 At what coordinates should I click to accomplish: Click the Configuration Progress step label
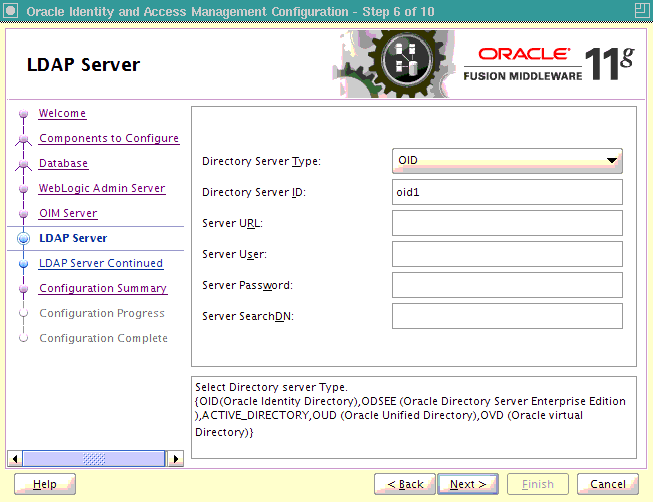coord(102,313)
